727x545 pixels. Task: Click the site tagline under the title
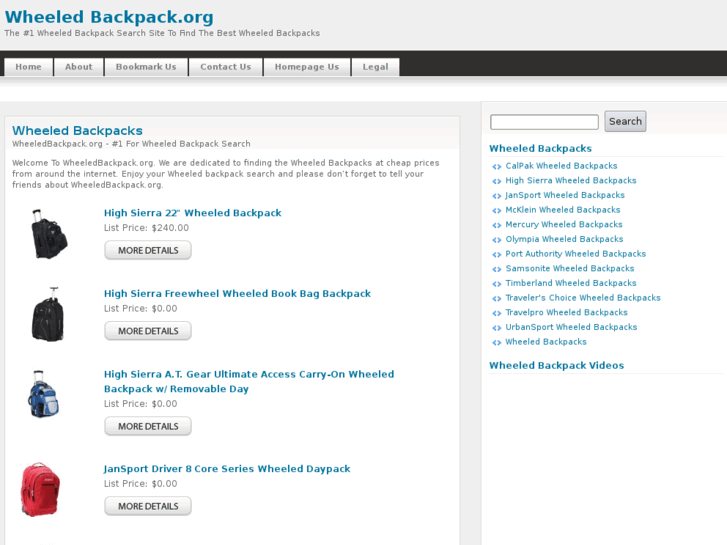[x=162, y=33]
